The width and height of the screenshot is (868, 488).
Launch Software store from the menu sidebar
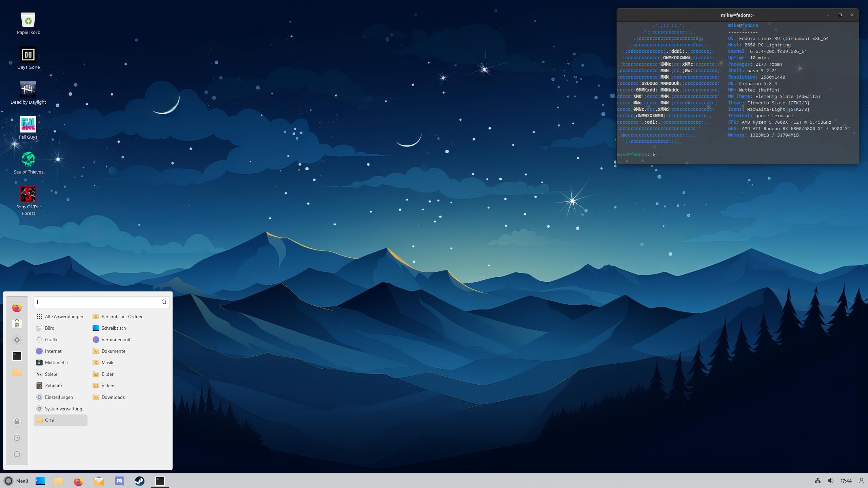[17, 324]
